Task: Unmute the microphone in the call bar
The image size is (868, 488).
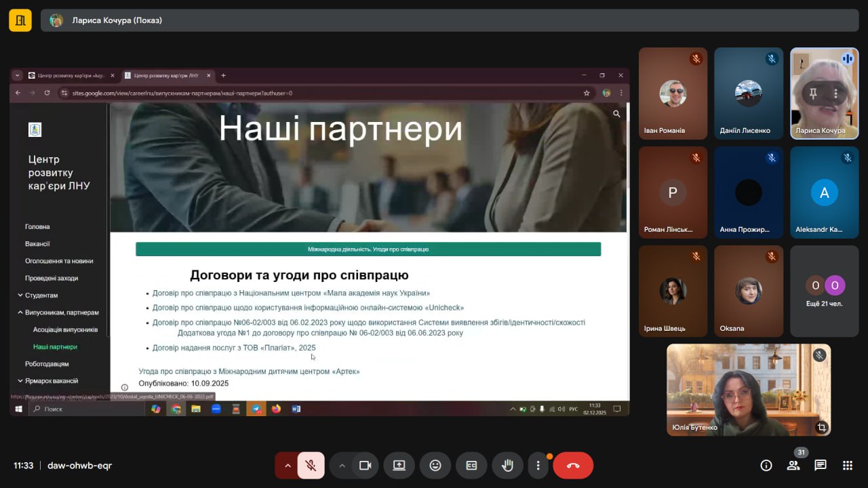Action: pyautogui.click(x=311, y=466)
